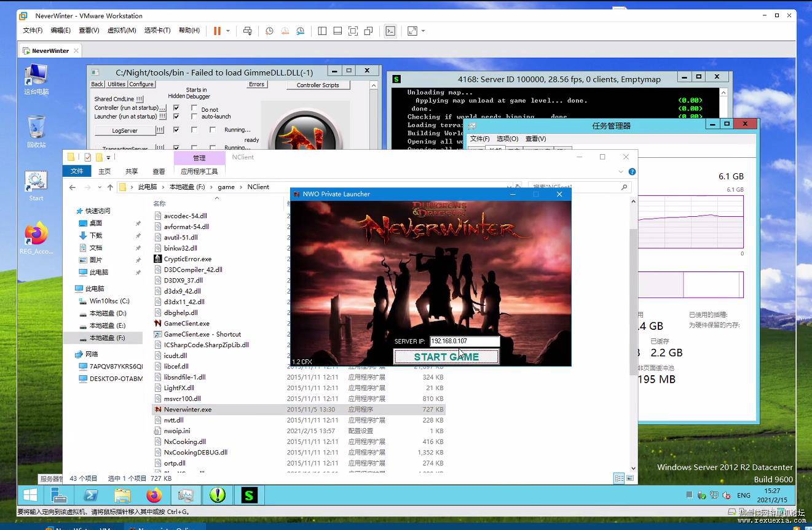Enter full screen mode via VMware toolbar icon
Image resolution: width=812 pixels, height=530 pixels.
(x=353, y=31)
